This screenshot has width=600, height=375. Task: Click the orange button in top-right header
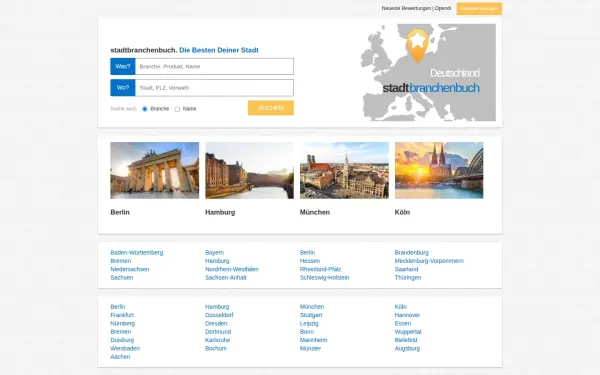[479, 8]
